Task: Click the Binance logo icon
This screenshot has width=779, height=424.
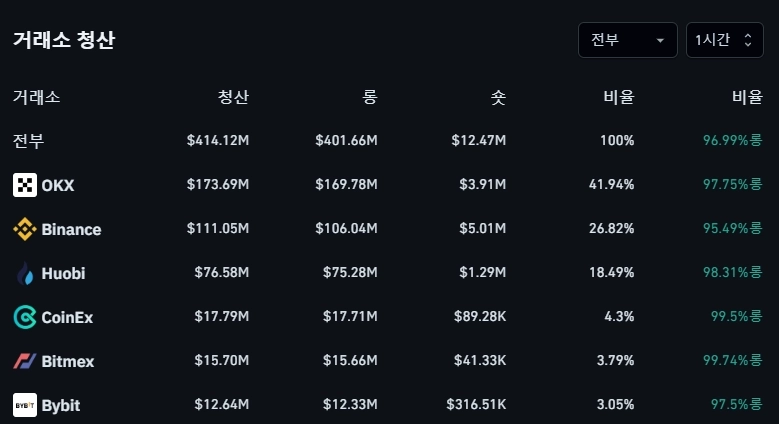Action: click(x=25, y=229)
